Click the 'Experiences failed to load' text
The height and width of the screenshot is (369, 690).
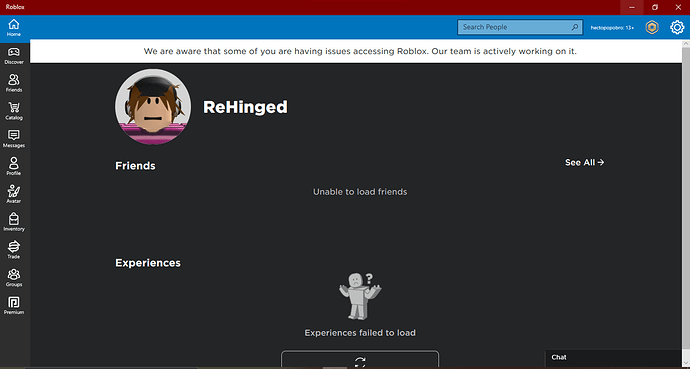pyautogui.click(x=360, y=333)
